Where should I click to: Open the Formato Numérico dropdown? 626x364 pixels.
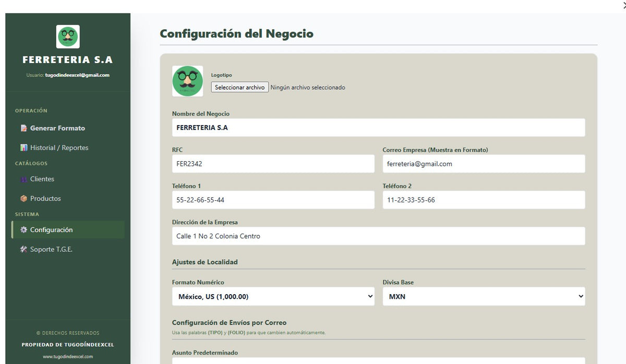pyautogui.click(x=273, y=296)
